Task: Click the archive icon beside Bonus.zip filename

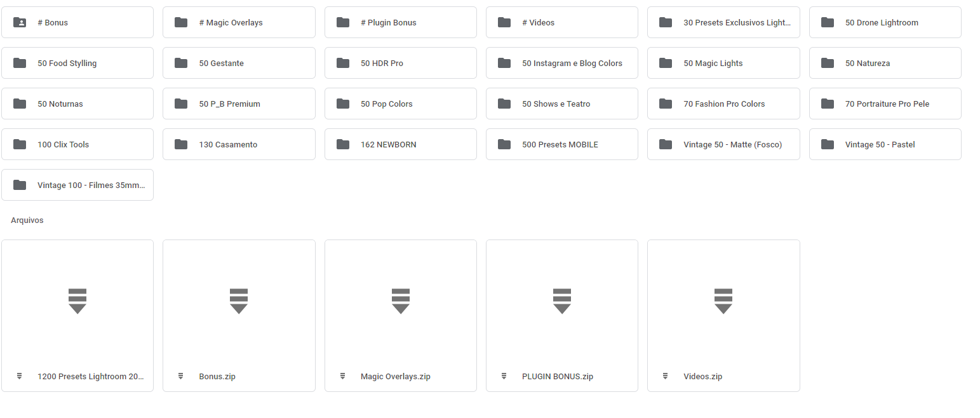Action: point(181,376)
